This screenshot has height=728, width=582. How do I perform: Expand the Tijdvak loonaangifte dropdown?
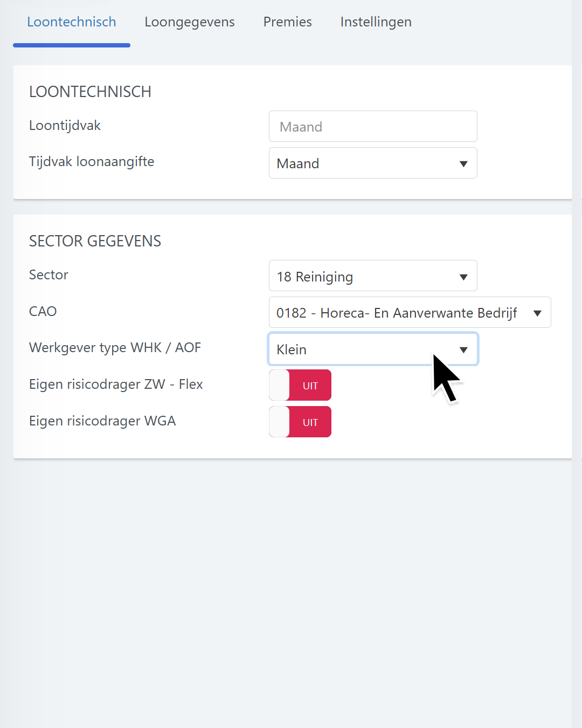pos(373,163)
